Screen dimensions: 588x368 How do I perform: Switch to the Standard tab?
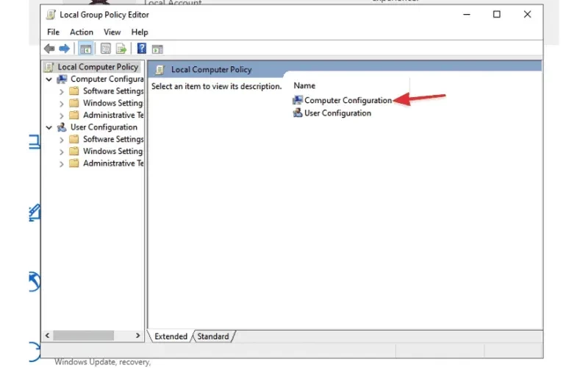213,336
